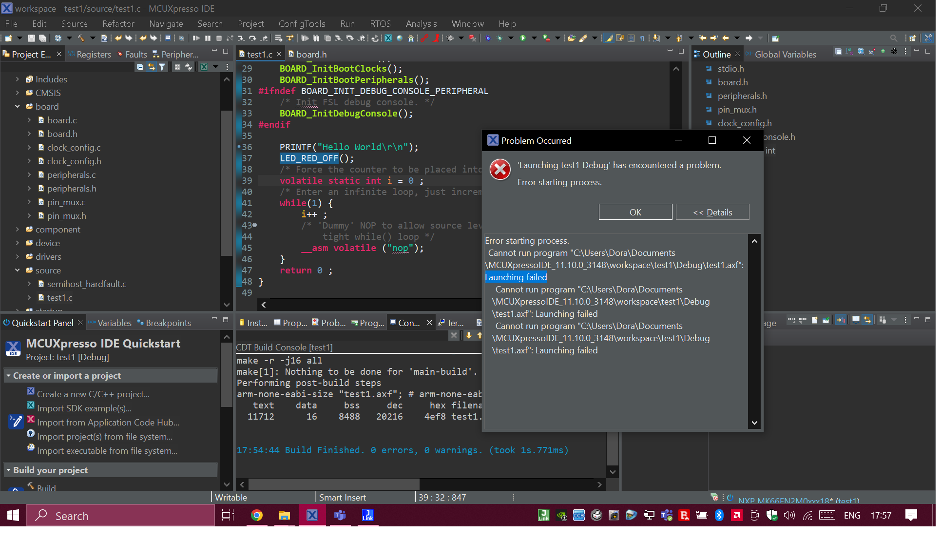
Task: Collapse the Create or import a project section
Action: (x=9, y=376)
